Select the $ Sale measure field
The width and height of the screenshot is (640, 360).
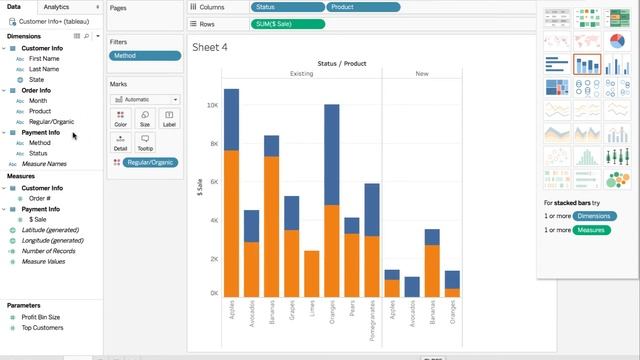pyautogui.click(x=38, y=220)
